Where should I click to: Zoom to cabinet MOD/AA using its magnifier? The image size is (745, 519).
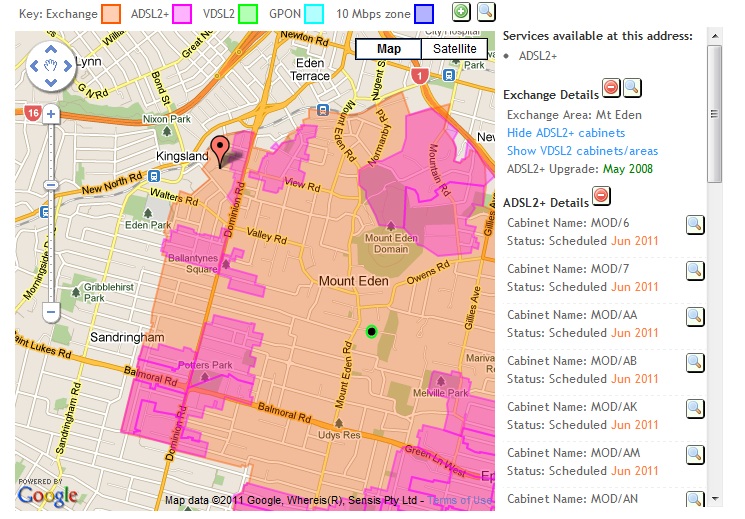point(695,317)
